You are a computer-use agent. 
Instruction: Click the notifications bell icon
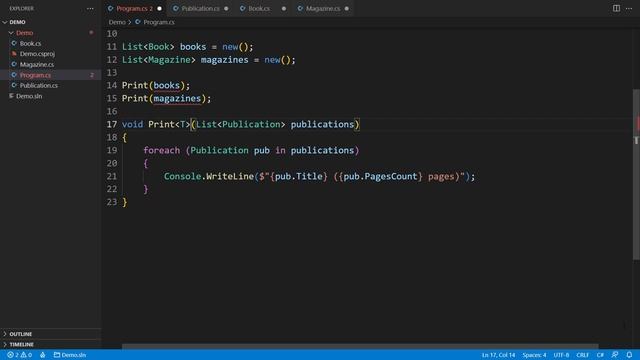tap(629, 355)
